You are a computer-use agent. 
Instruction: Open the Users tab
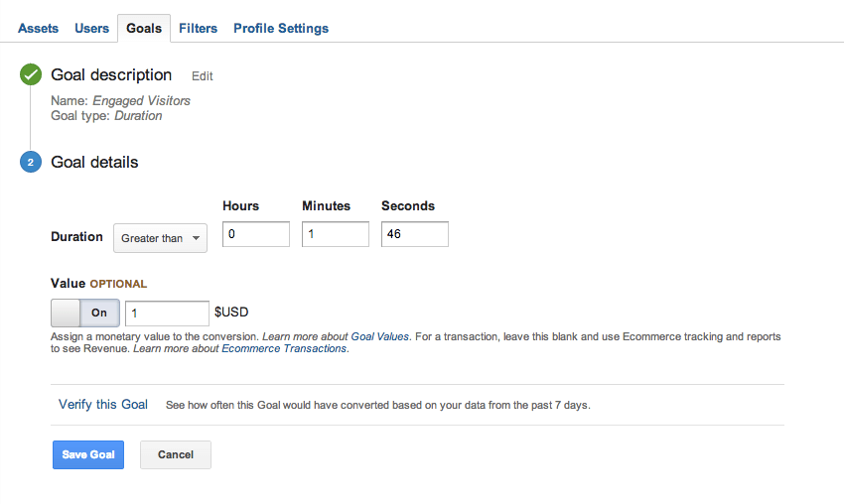(91, 29)
